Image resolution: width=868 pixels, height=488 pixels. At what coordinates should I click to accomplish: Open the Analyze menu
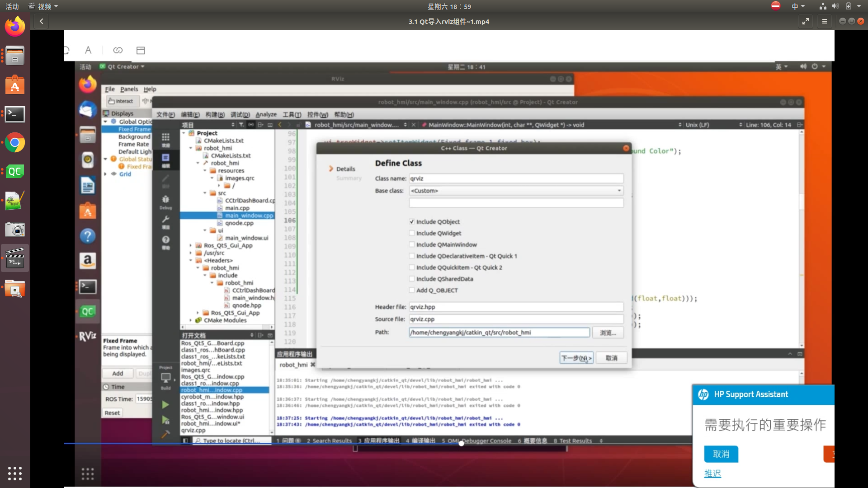266,115
